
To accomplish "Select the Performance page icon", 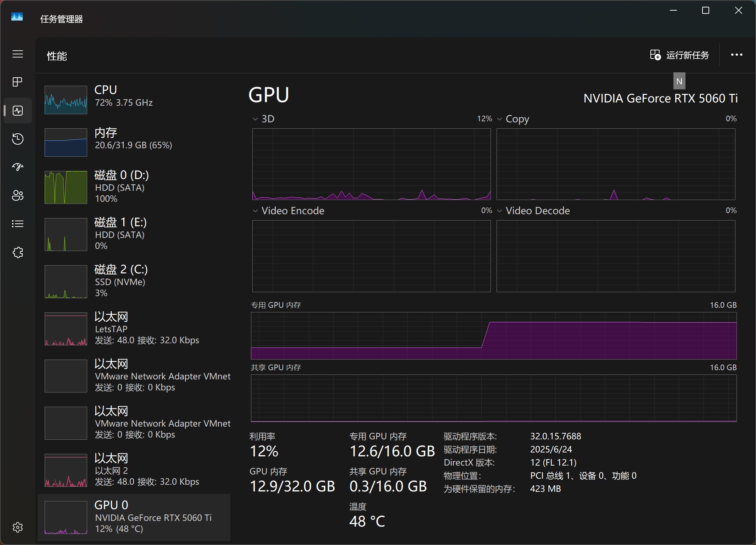I will point(18,111).
